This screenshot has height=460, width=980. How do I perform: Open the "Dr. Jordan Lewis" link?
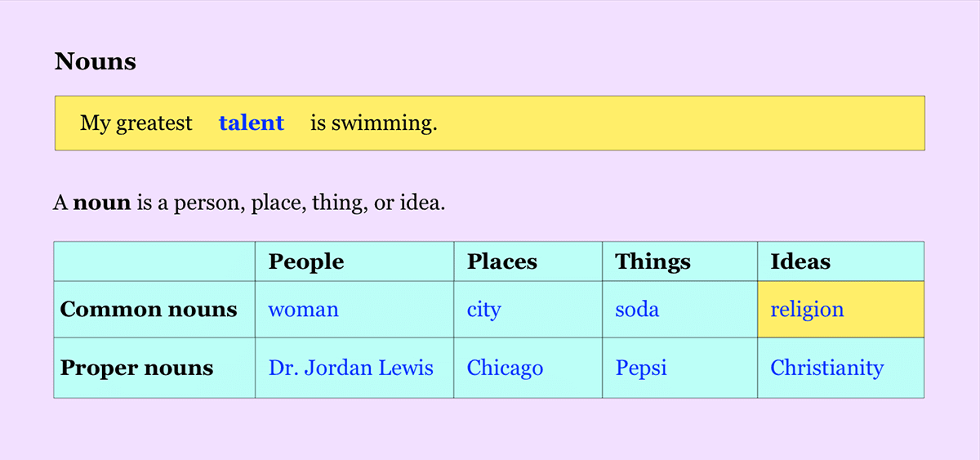[350, 368]
